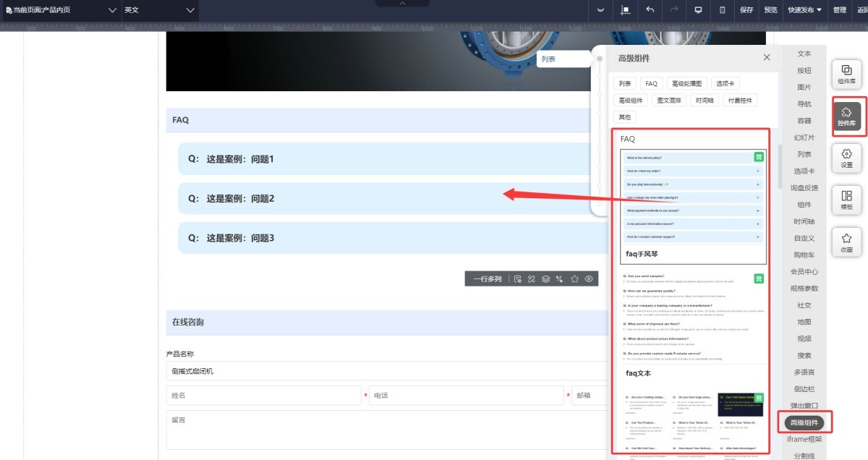Switch to mobile preview mode icon

tap(722, 10)
